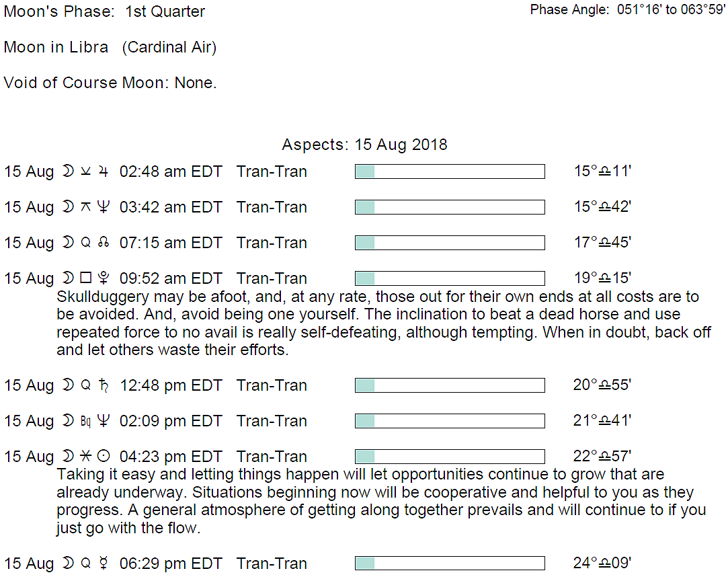Click the Neptune glyph in the 03:42 am row
Image resolution: width=728 pixels, height=581 pixels.
click(x=103, y=208)
